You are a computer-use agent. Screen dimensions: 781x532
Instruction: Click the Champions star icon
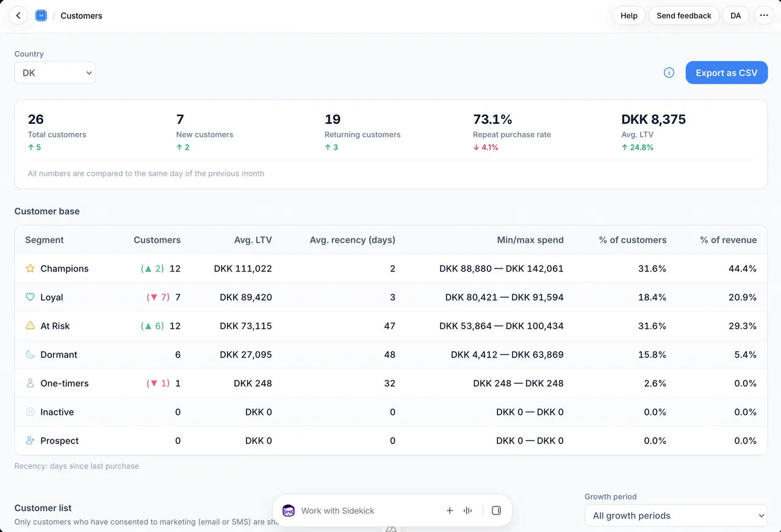click(30, 268)
